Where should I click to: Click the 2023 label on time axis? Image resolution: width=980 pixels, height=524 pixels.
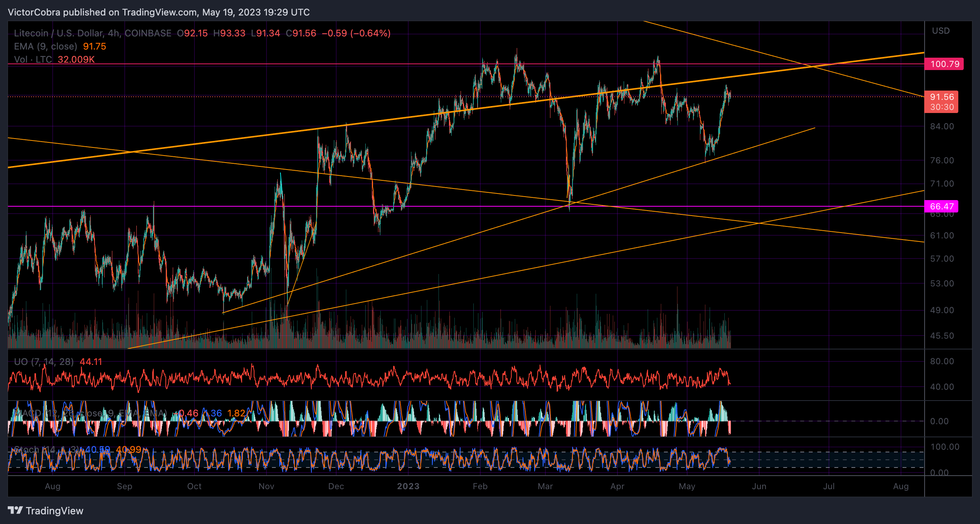click(x=408, y=486)
